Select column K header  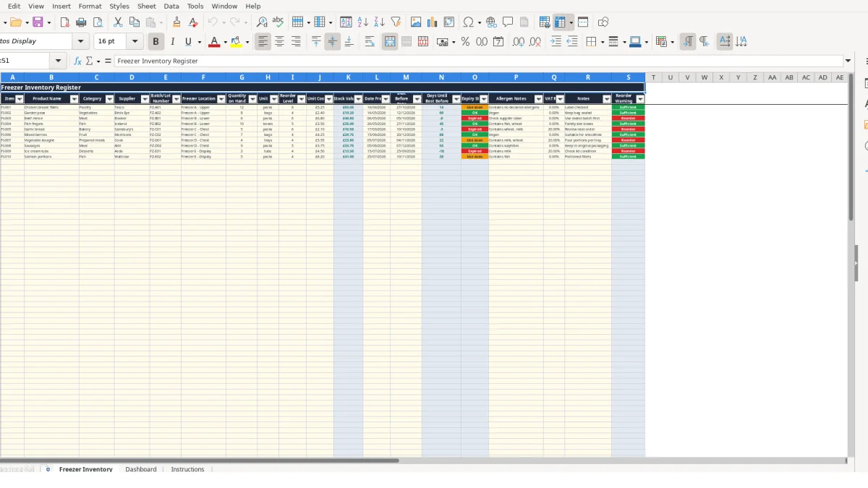tap(348, 77)
